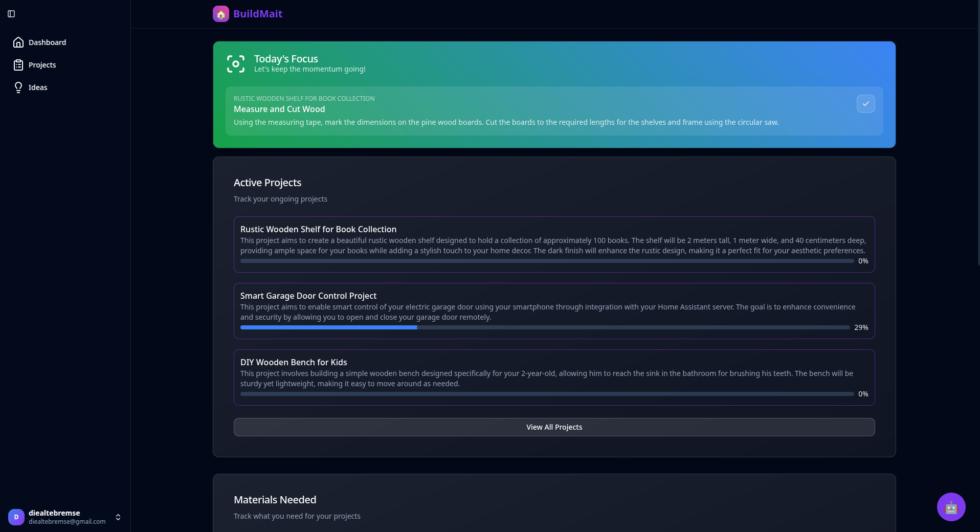Click the Ideas lightbulb icon
Viewport: 980px width, 532px height.
18,87
